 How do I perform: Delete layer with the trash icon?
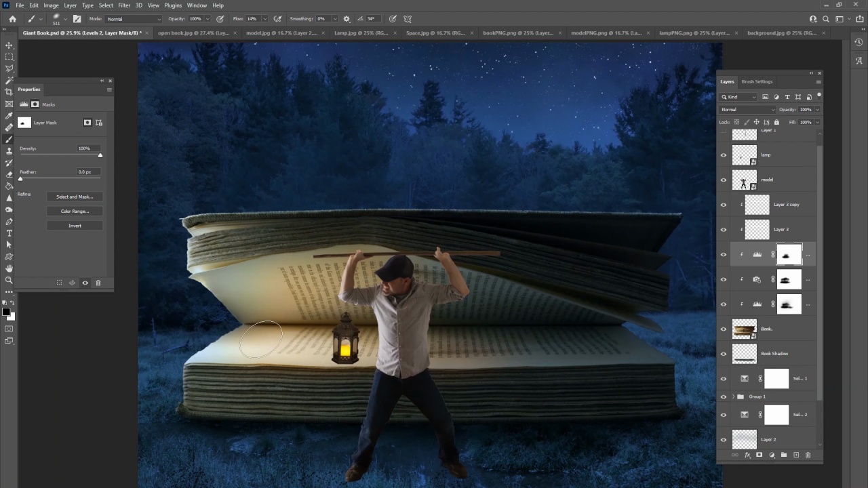pos(808,455)
